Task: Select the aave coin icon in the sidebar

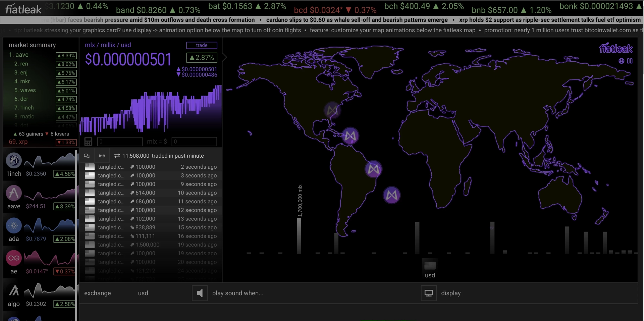Action: pos(14,193)
